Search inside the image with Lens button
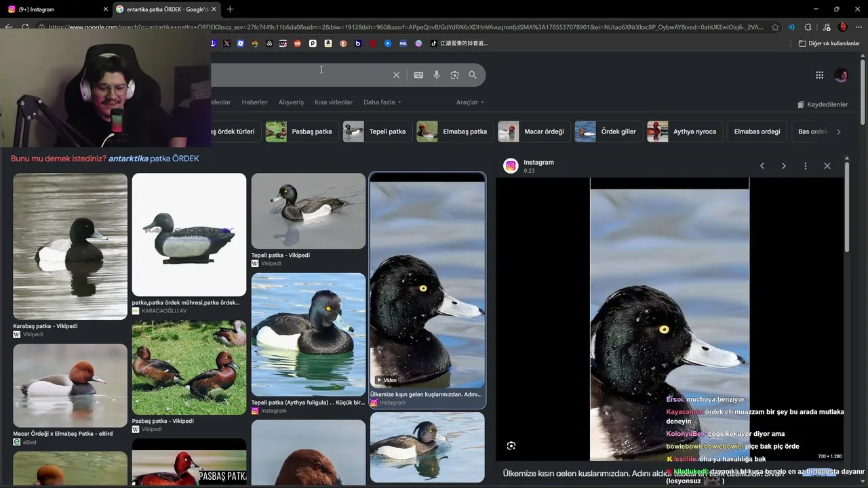Viewport: 868px width, 488px height. tap(511, 445)
